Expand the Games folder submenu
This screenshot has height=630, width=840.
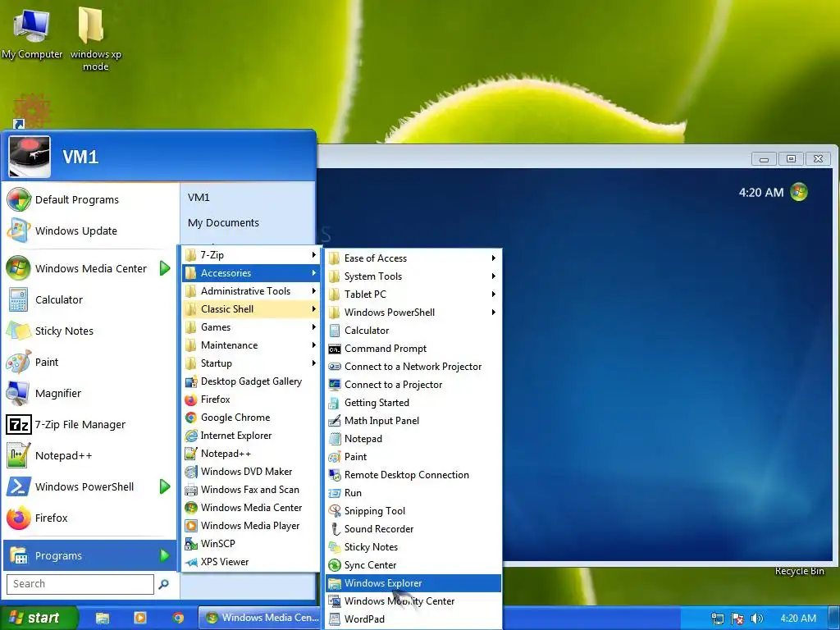click(251, 327)
